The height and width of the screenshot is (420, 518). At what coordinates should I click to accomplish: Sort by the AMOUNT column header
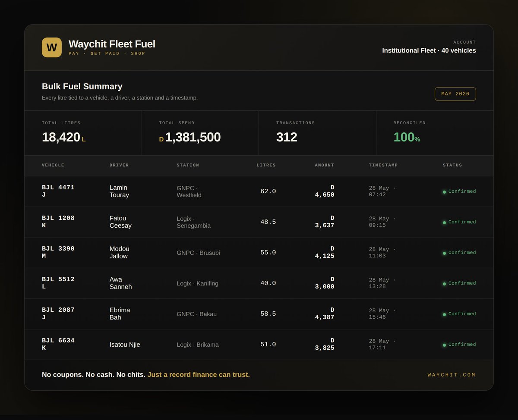pyautogui.click(x=325, y=165)
